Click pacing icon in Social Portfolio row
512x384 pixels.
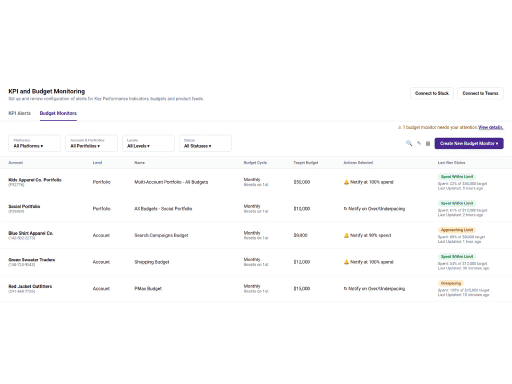(x=345, y=209)
